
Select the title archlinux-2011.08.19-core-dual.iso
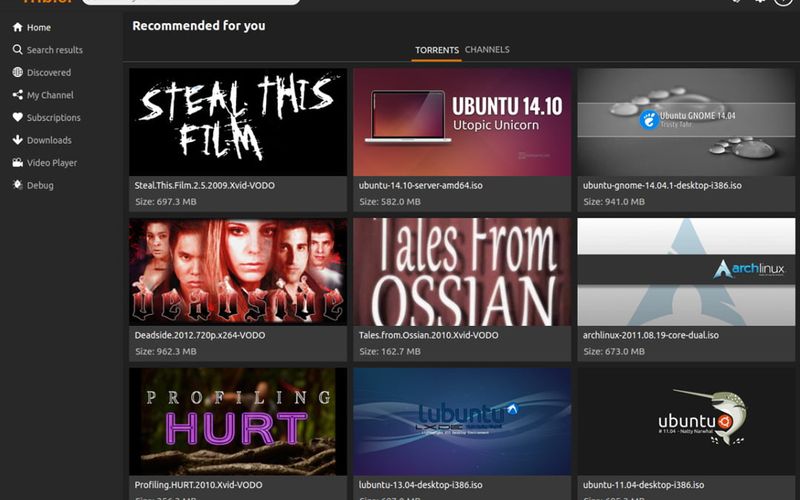651,335
